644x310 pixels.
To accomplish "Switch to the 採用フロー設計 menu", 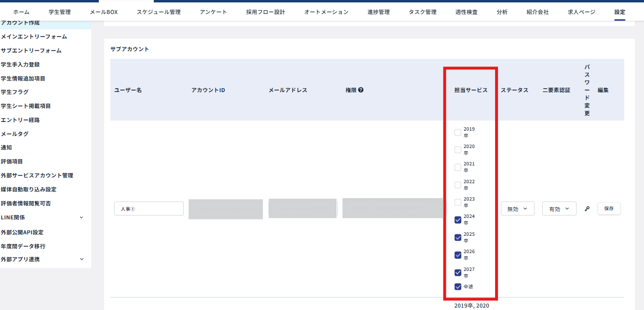I will [265, 12].
